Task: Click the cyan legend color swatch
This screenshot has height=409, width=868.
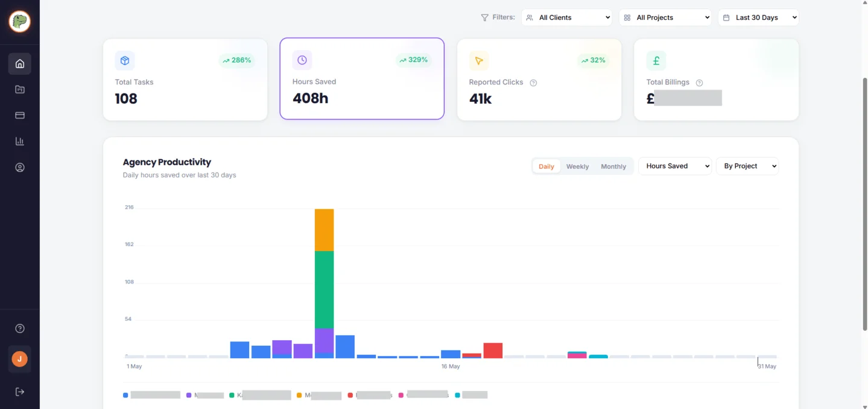Action: [x=457, y=395]
